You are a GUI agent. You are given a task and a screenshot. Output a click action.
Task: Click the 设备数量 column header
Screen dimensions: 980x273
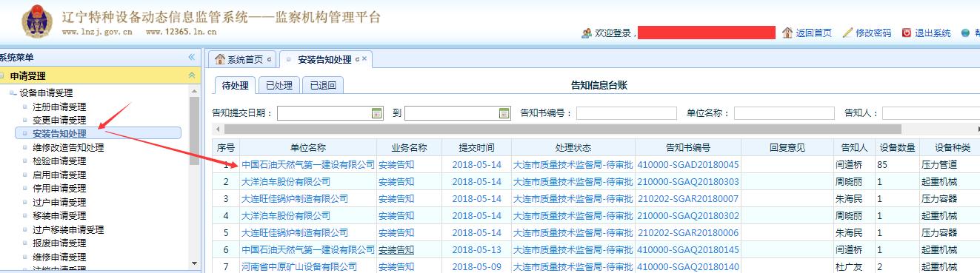pos(896,147)
